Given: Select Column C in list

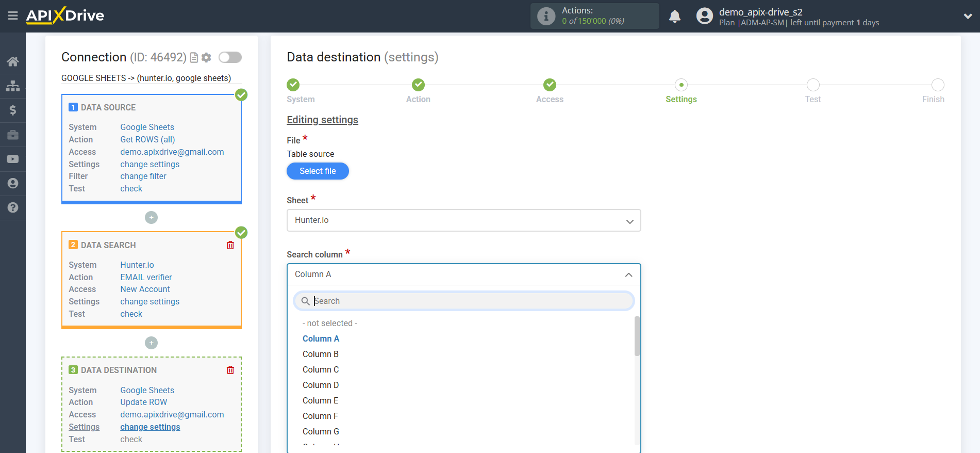Looking at the screenshot, I should pos(321,369).
